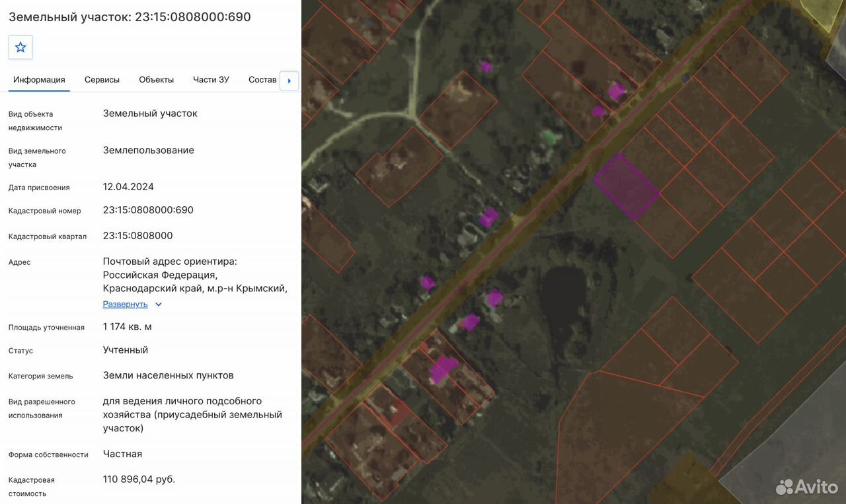This screenshot has height=504, width=846.
Task: Select the date value 12.04.2024
Action: pyautogui.click(x=128, y=187)
